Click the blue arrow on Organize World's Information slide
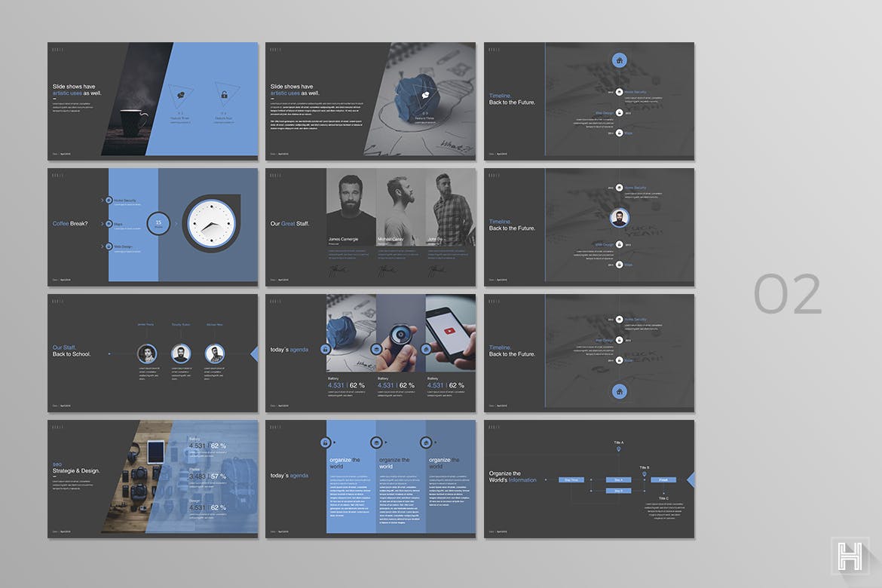Screen dimensions: 882x588 (690, 479)
